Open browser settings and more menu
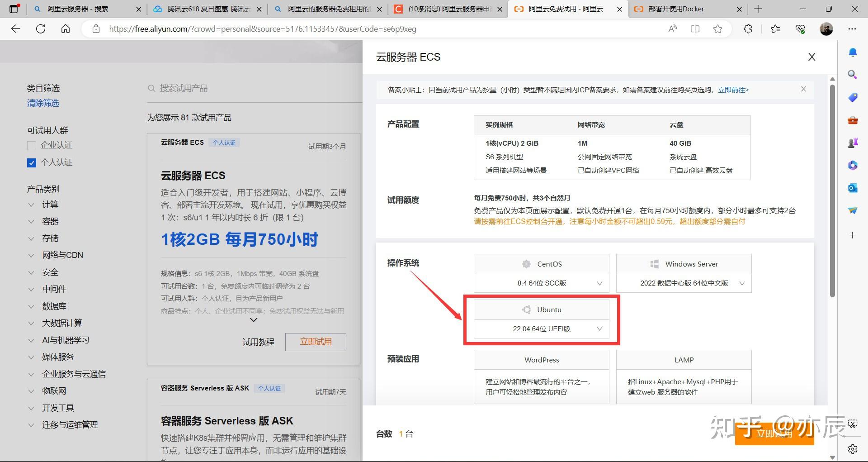Screen dimensions: 868x462 (852, 29)
